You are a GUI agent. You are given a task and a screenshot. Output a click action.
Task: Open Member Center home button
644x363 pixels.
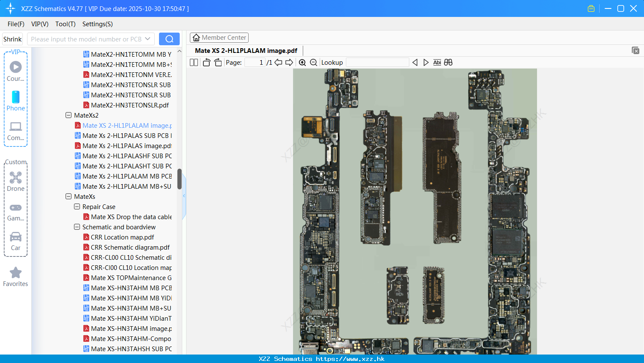click(219, 38)
